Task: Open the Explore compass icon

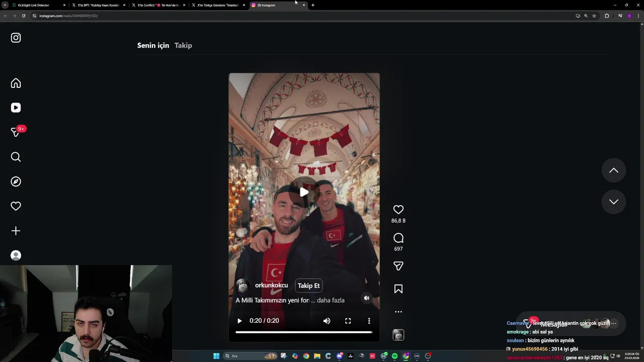Action: 16,182
